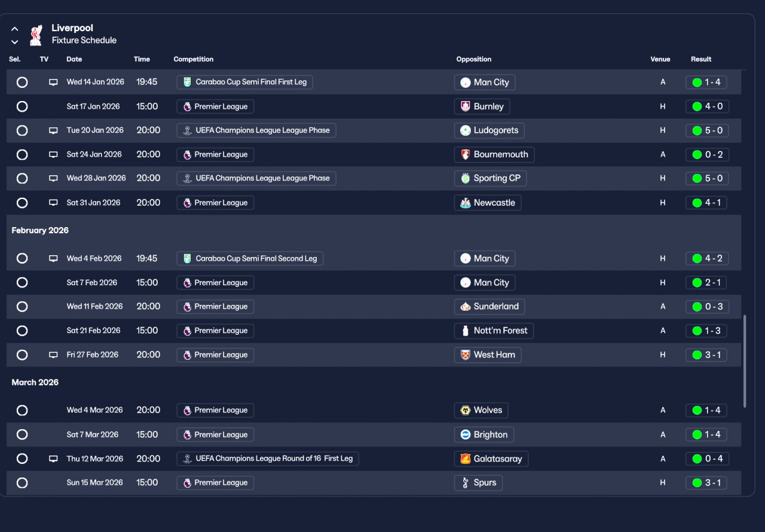Select the Spurs fixture radio button

[x=22, y=482]
